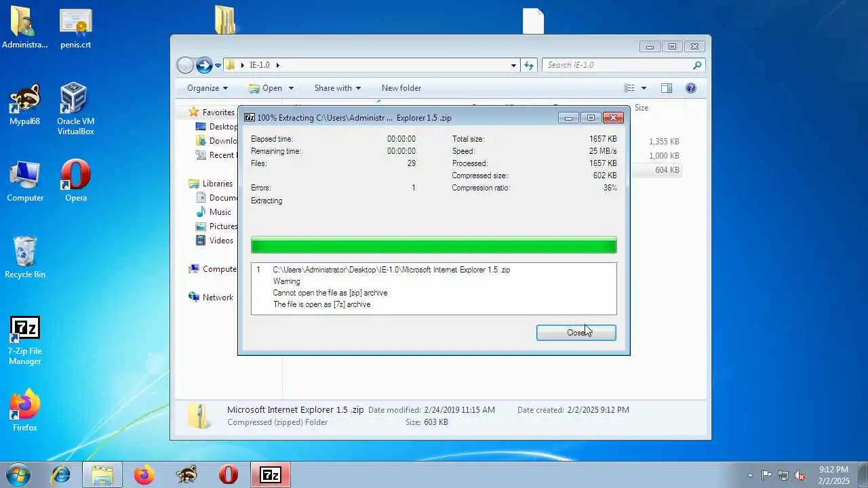
Task: Select the Recycle Bin desktop icon
Action: [x=25, y=258]
